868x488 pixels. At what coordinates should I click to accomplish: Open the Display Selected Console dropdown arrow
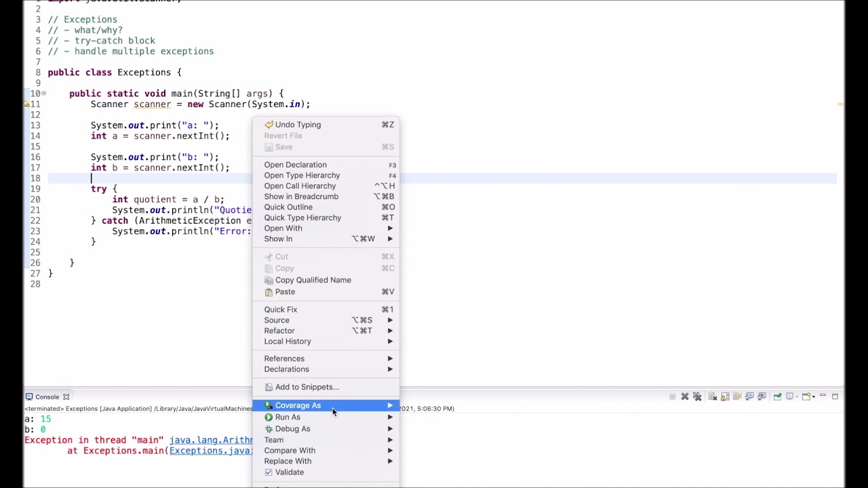[797, 396]
